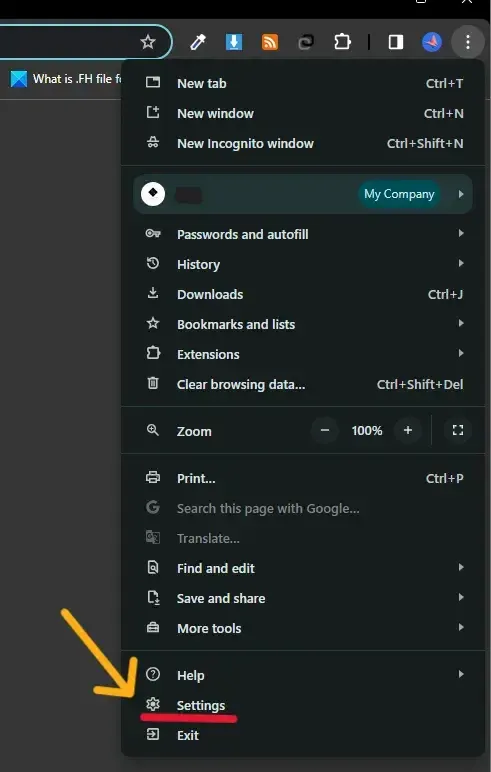Click the My Company profile badge
The image size is (491, 772).
point(399,194)
